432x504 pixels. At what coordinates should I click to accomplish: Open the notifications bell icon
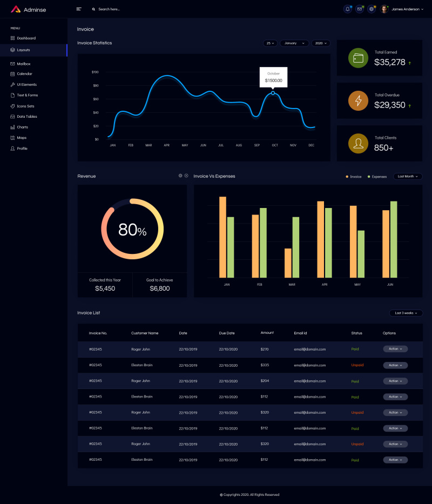[347, 9]
